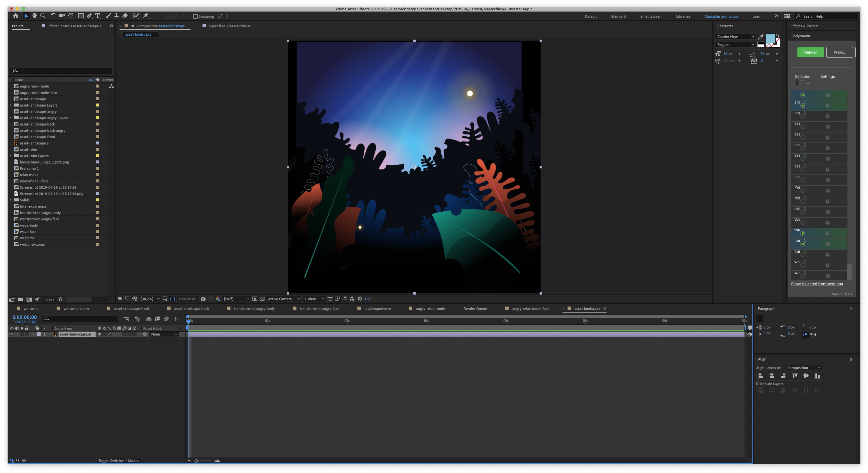The image size is (868, 473).
Task: Click Toggle Switches / Modes button
Action: pos(118,461)
